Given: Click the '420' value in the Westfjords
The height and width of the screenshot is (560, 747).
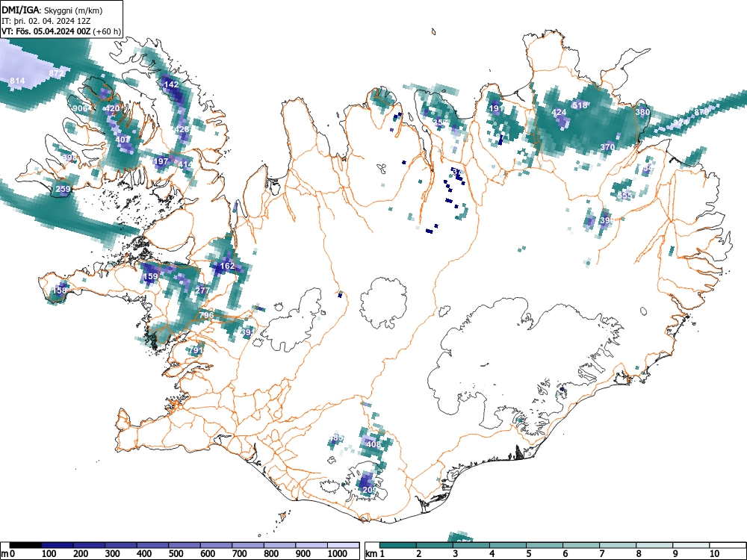Looking at the screenshot, I should click(112, 108).
